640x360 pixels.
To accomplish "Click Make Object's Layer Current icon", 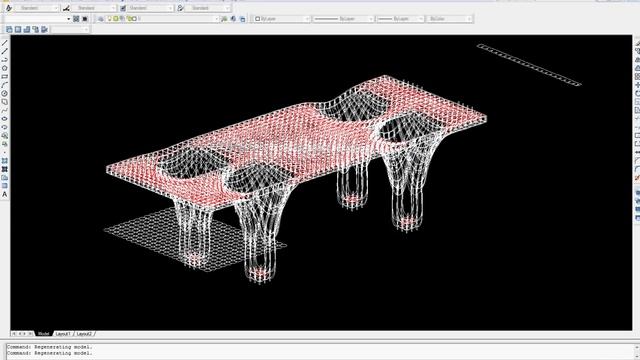I will tap(224, 19).
